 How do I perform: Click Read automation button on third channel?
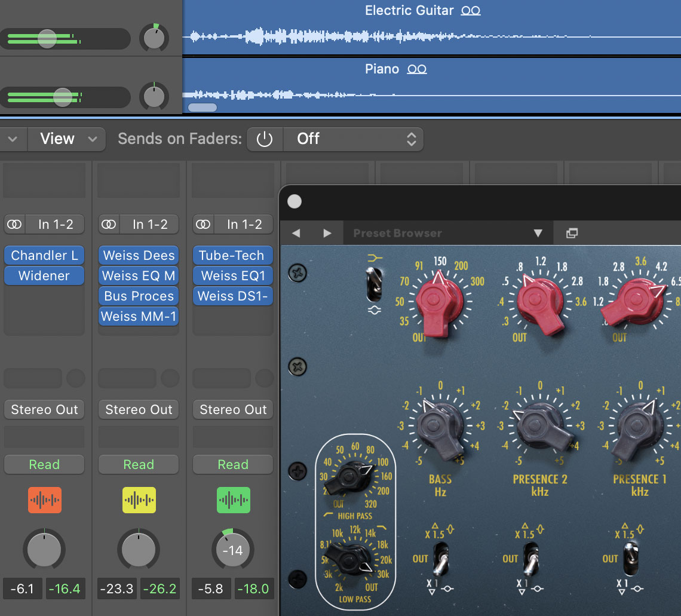pos(232,465)
